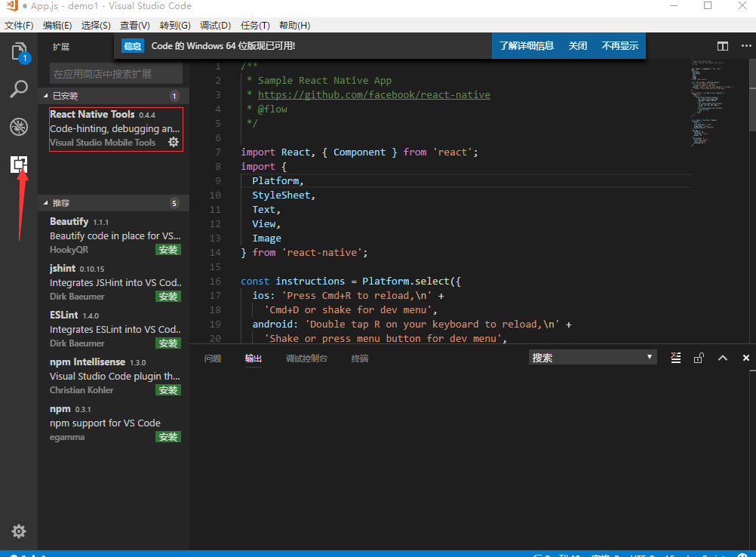The width and height of the screenshot is (756, 557).
Task: Install the ESLint extension
Action: coord(168,343)
